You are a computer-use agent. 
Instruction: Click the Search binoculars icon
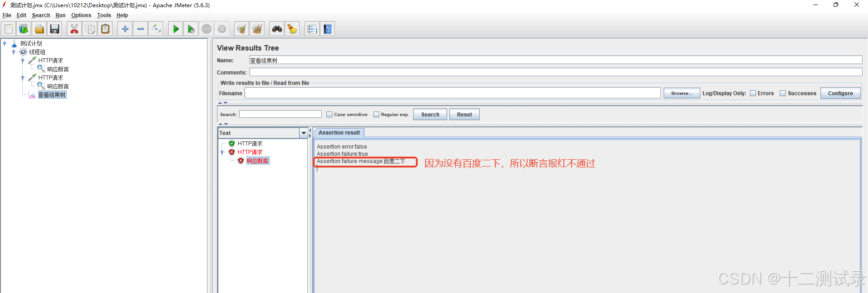277,29
